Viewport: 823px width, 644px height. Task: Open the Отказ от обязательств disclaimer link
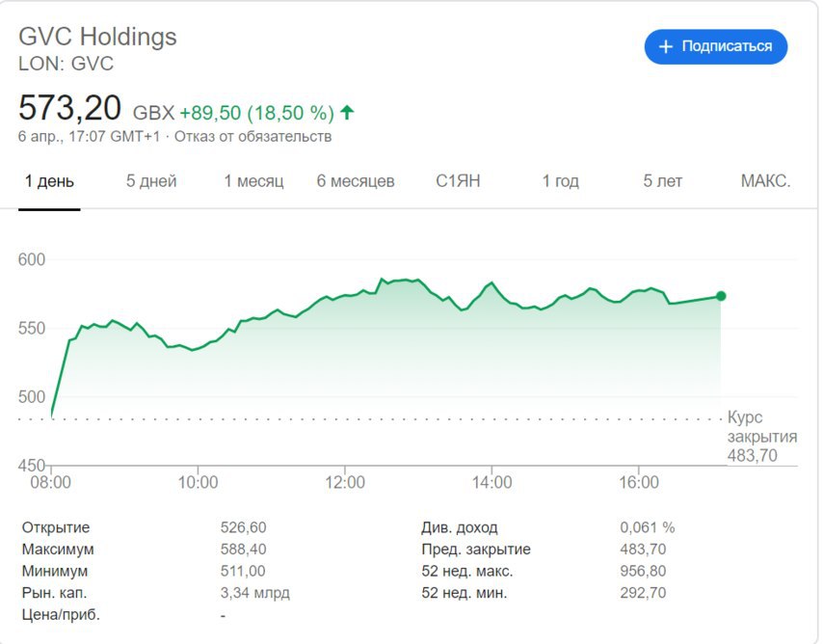(x=252, y=137)
